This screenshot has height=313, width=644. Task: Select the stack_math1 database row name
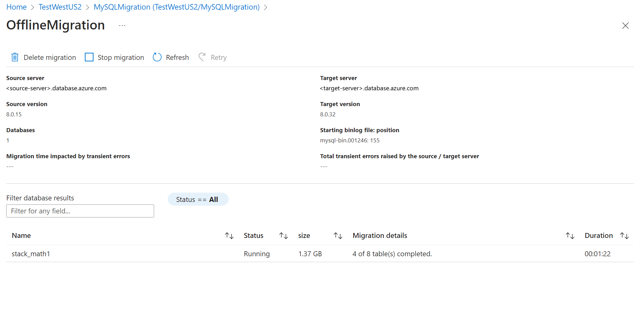(31, 254)
